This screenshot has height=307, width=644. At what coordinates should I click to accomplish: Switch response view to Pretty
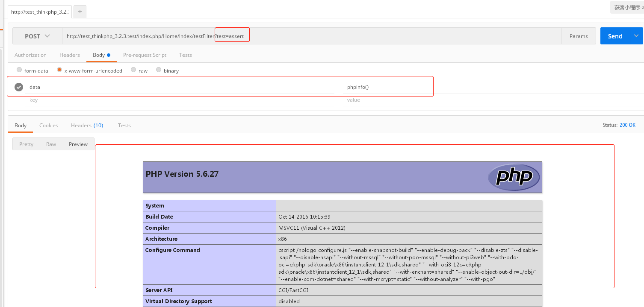26,144
